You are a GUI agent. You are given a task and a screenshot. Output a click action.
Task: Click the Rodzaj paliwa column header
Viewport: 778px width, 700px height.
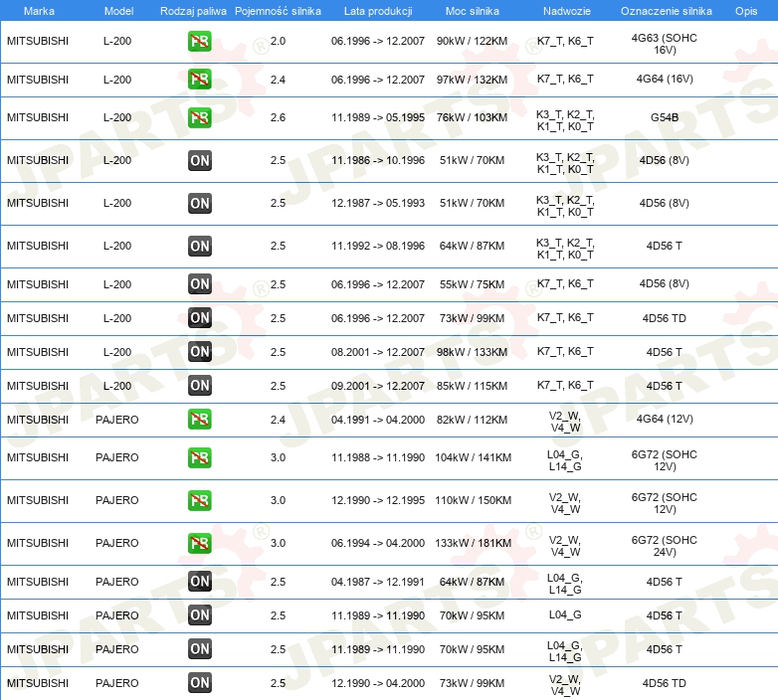pos(193,11)
